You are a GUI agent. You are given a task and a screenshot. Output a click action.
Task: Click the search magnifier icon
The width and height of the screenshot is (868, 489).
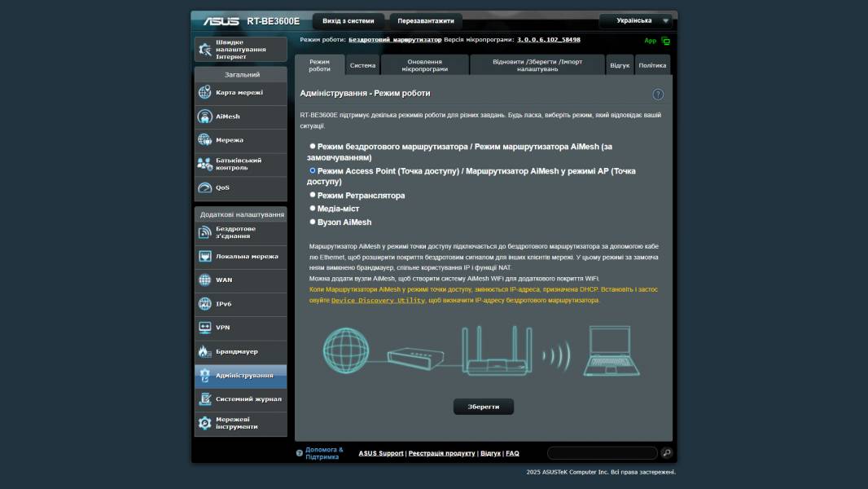point(667,453)
